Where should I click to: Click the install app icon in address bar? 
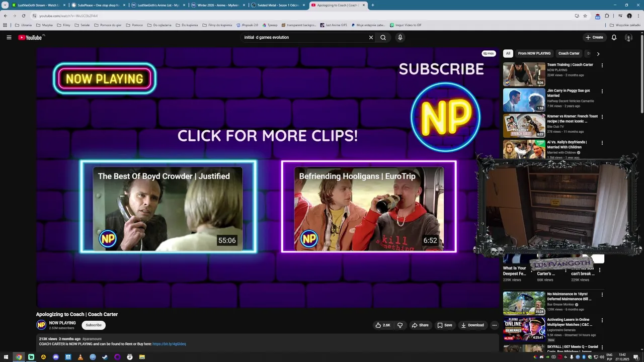(x=577, y=16)
